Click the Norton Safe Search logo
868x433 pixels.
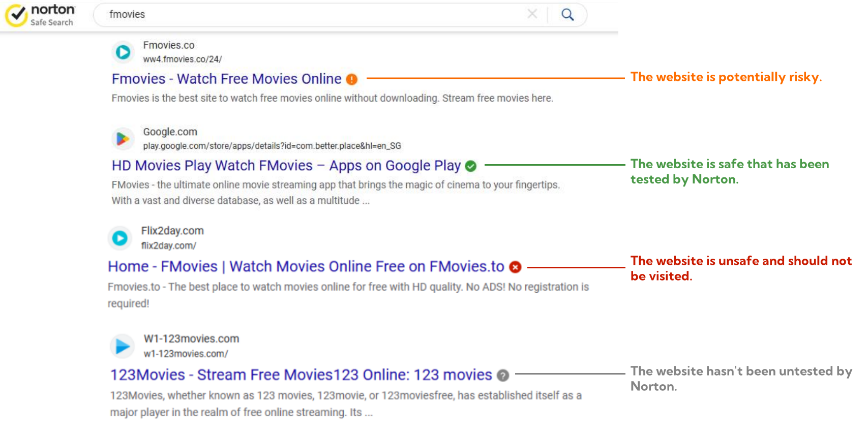point(40,15)
